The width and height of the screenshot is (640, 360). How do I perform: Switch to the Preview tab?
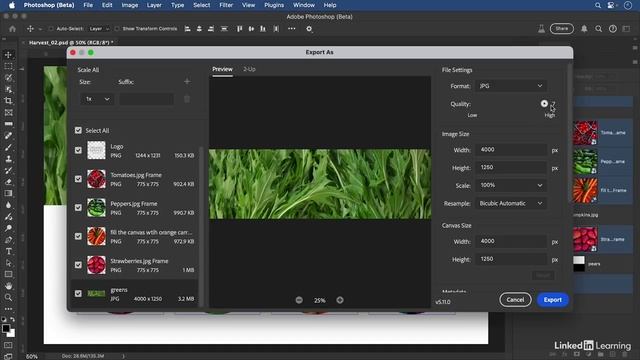tap(222, 69)
